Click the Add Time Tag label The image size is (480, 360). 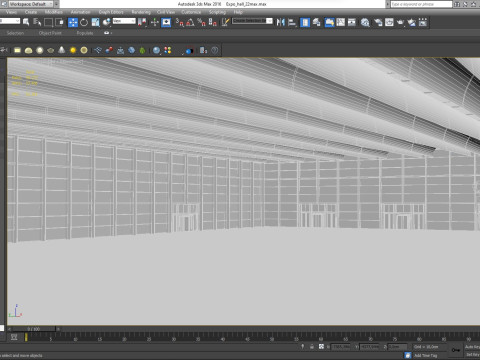click(x=425, y=355)
